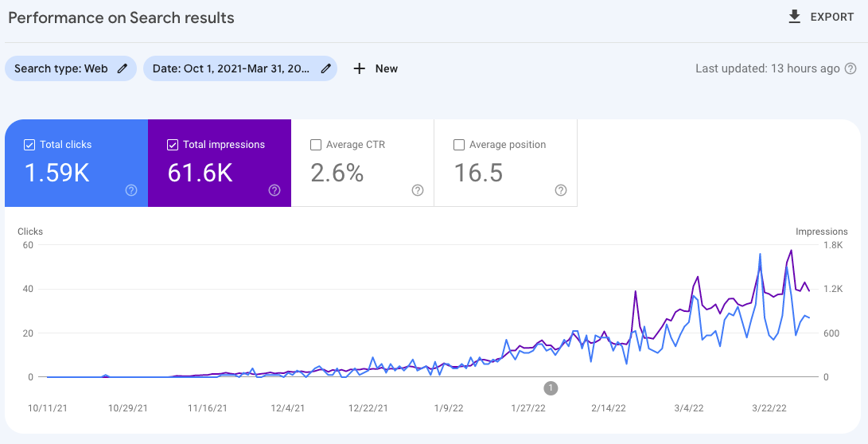The image size is (868, 444).
Task: Click the Export download icon
Action: point(794,18)
